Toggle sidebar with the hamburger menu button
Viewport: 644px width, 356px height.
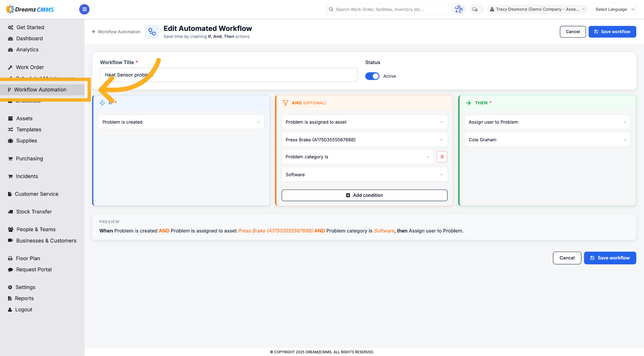[x=84, y=9]
